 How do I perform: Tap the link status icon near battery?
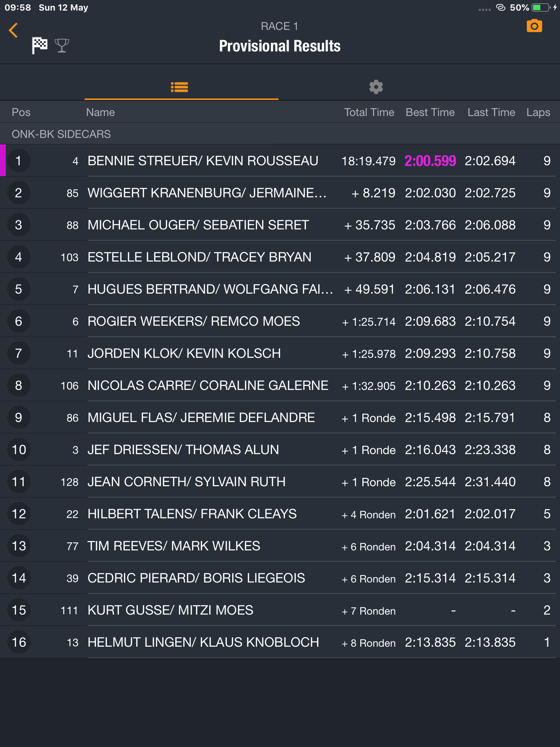click(x=501, y=7)
